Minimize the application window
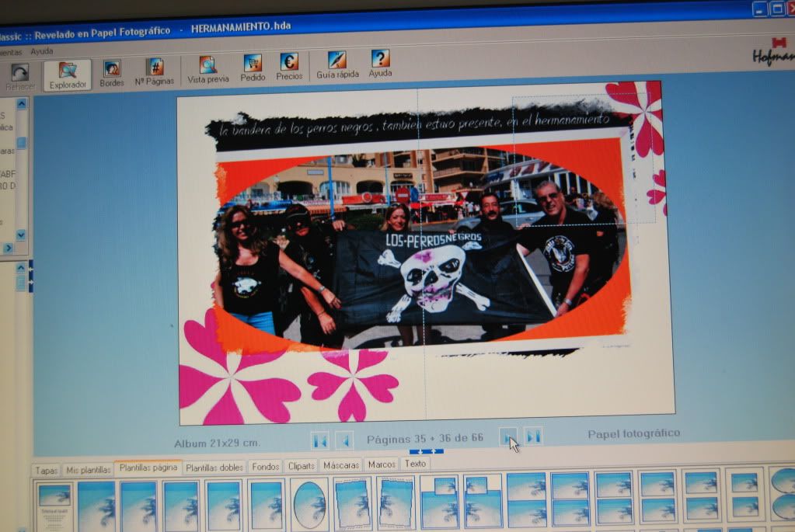The height and width of the screenshot is (532, 795). [759, 9]
